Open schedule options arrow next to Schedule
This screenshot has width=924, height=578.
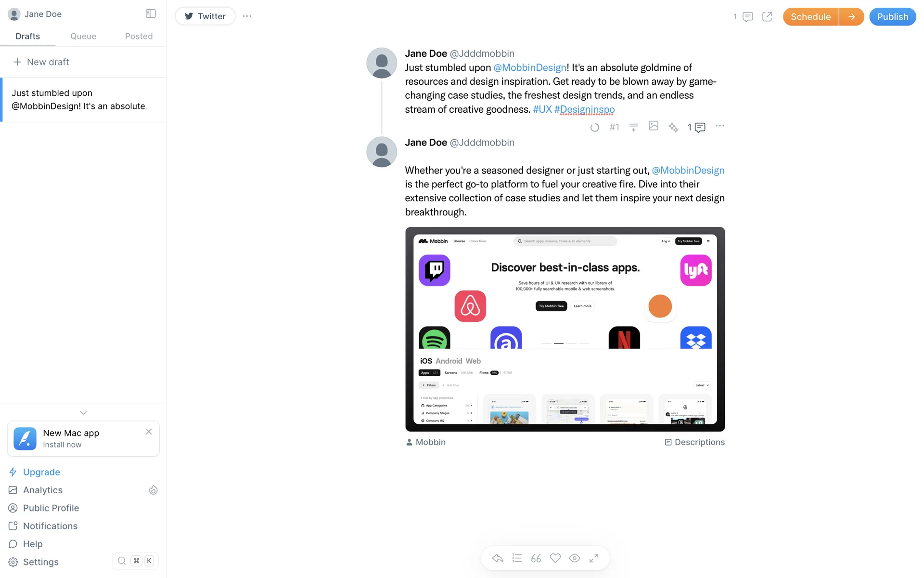tap(851, 17)
